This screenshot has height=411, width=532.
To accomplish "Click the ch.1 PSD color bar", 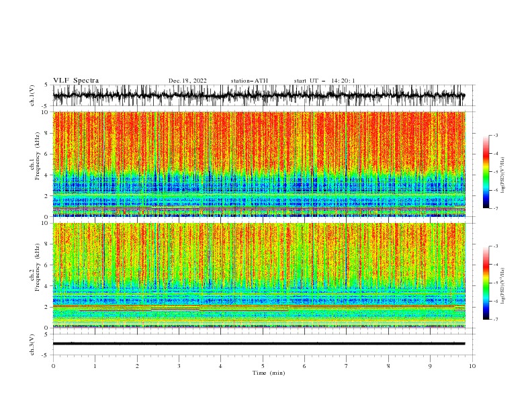I will 486,172.
